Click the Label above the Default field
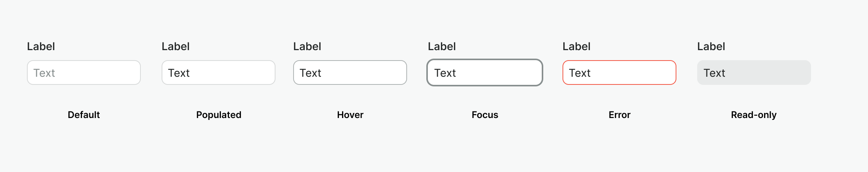Image resolution: width=868 pixels, height=172 pixels. pos(41,47)
